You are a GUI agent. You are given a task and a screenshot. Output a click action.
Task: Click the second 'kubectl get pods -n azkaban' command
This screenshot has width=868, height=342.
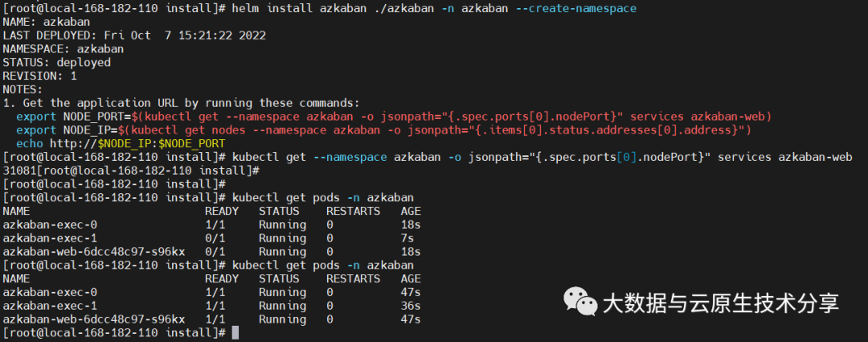tap(323, 265)
